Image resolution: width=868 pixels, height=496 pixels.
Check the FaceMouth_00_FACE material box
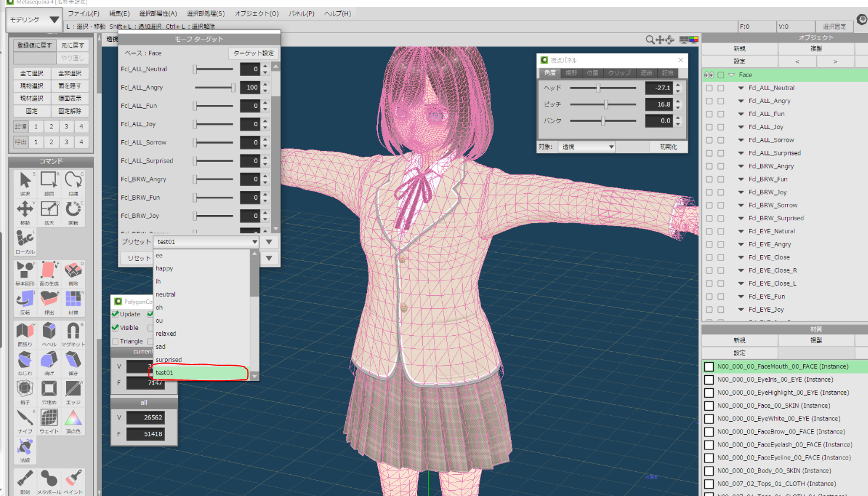[709, 366]
